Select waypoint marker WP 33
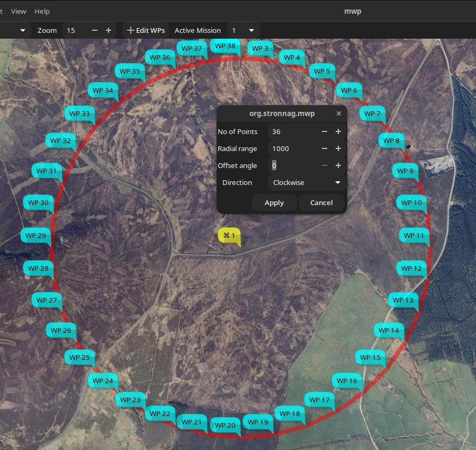 click(x=79, y=113)
